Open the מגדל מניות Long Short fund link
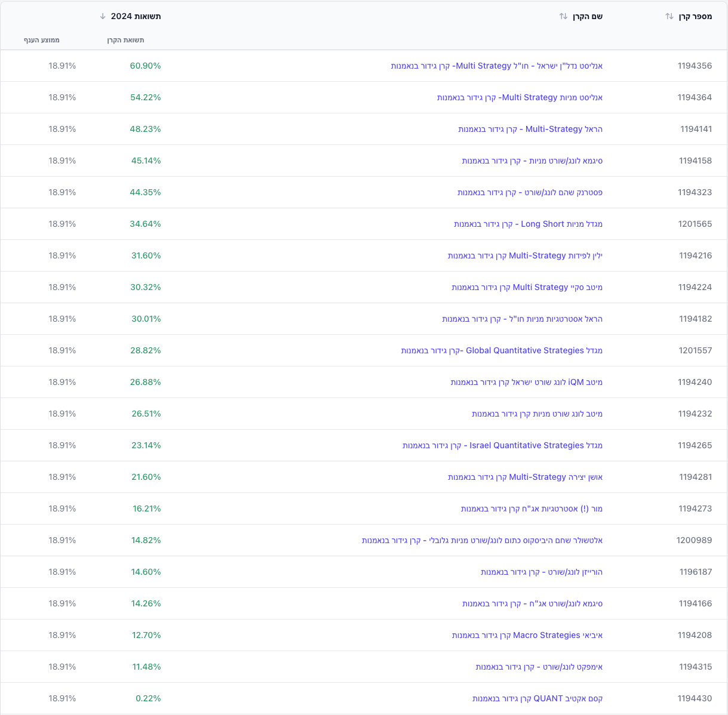728x715 pixels. pyautogui.click(x=528, y=224)
